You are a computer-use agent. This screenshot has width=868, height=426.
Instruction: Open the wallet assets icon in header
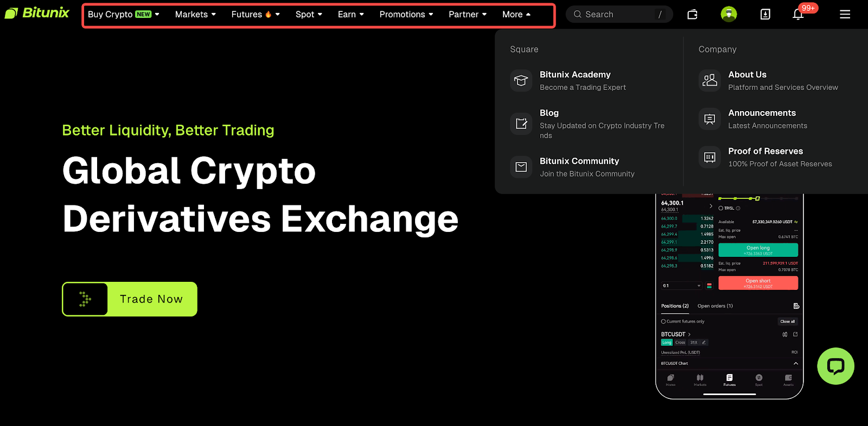[x=692, y=15]
